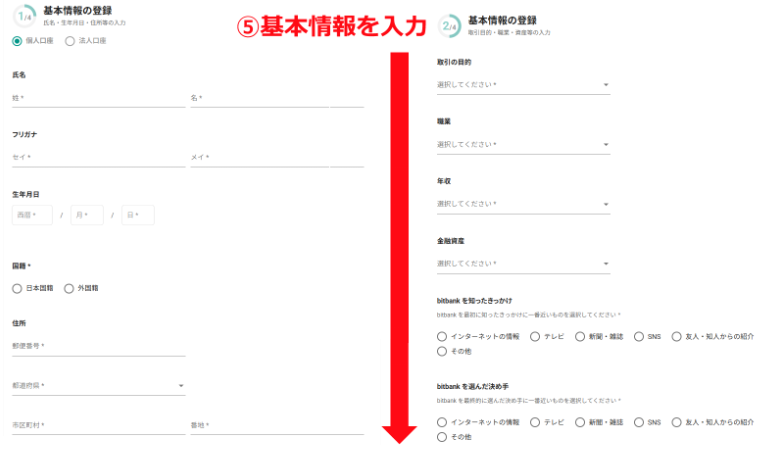Focus the メイ furigana field
This screenshot has height=455, width=766.
tap(277, 158)
